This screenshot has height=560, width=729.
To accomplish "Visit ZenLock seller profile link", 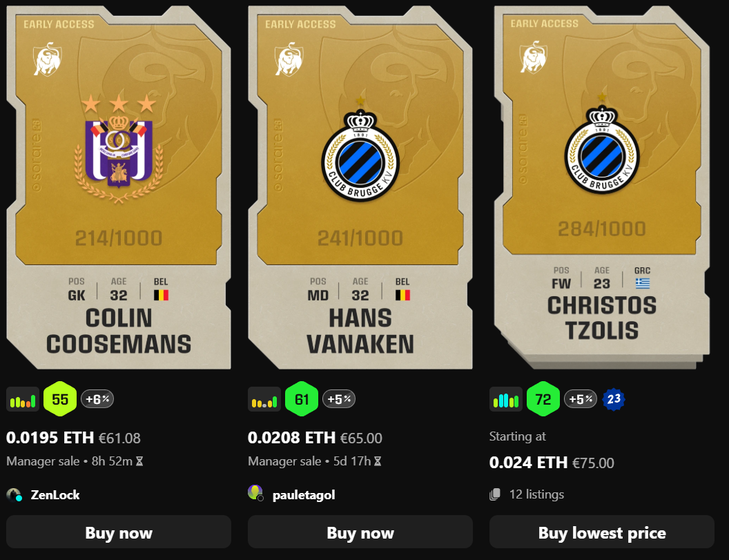I will [55, 495].
